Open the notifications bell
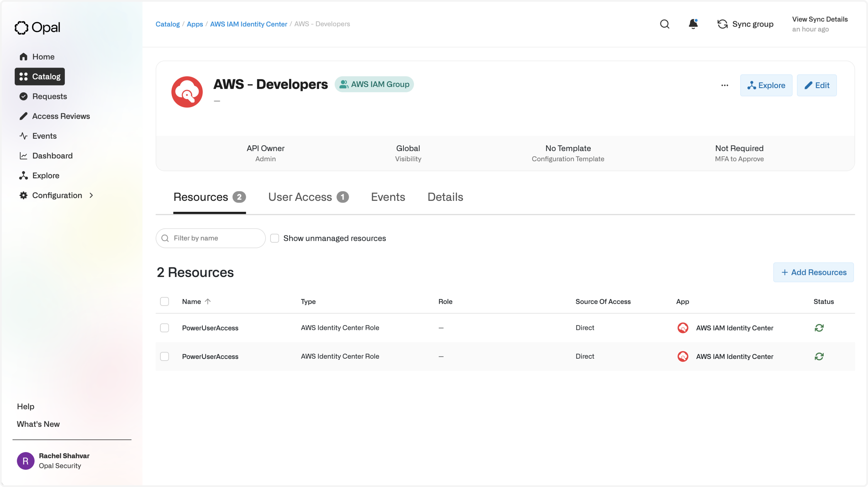This screenshot has width=868, height=487. click(693, 24)
